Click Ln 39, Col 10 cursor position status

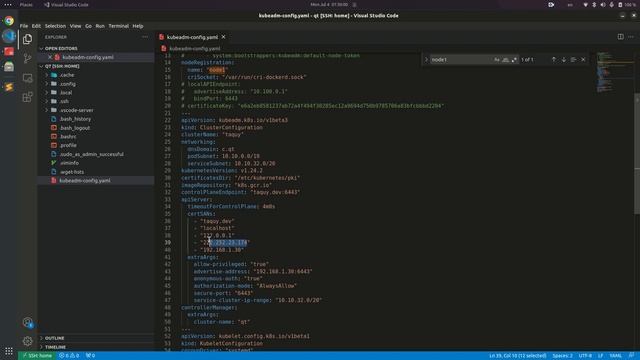click(518, 356)
